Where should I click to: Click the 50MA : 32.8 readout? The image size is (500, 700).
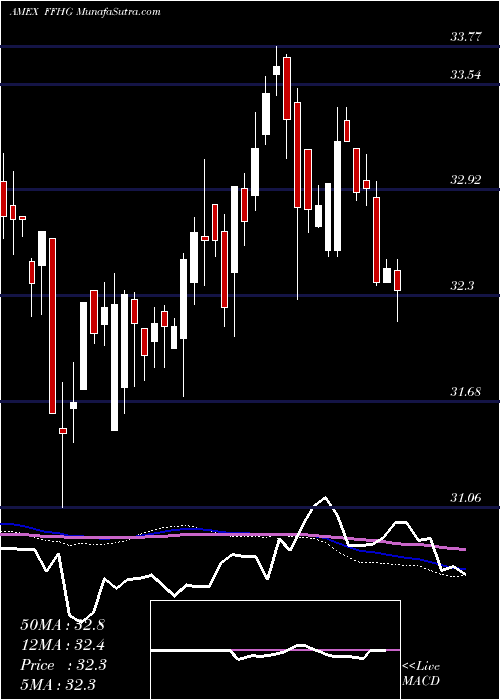pyautogui.click(x=62, y=625)
